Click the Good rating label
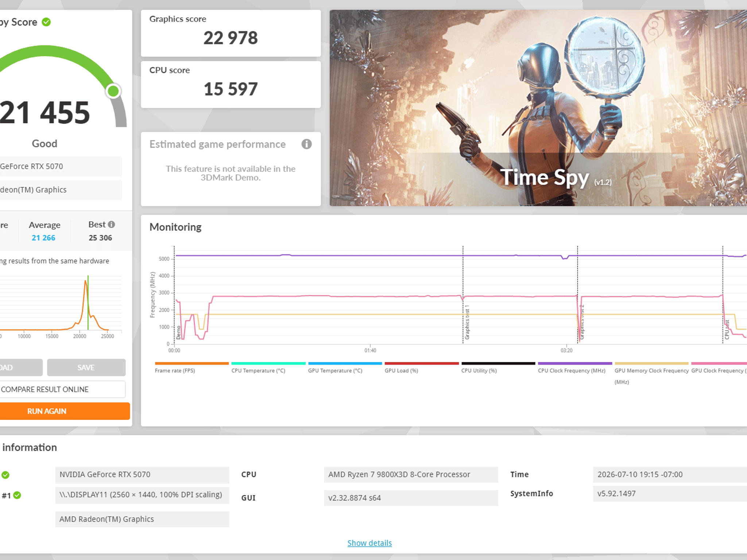The height and width of the screenshot is (560, 747). click(44, 144)
